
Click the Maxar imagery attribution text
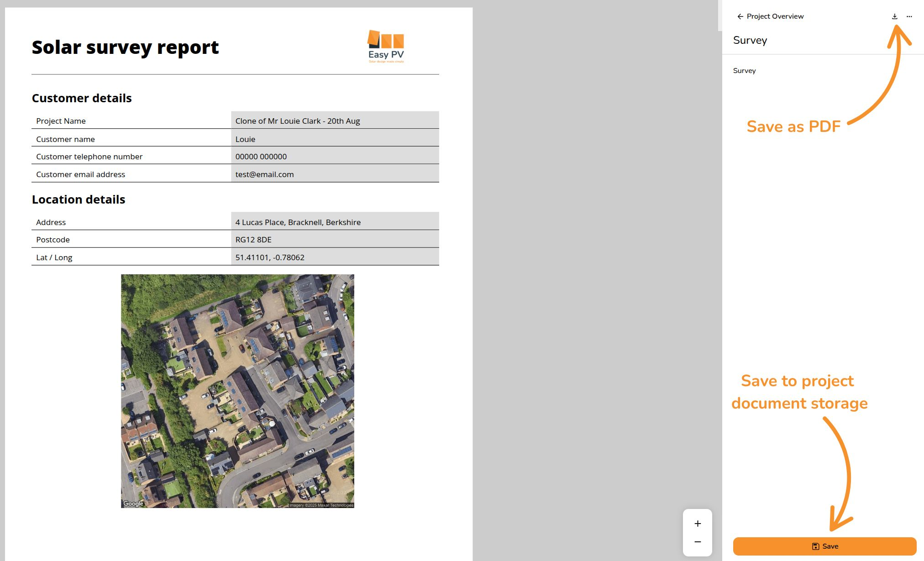click(x=321, y=505)
